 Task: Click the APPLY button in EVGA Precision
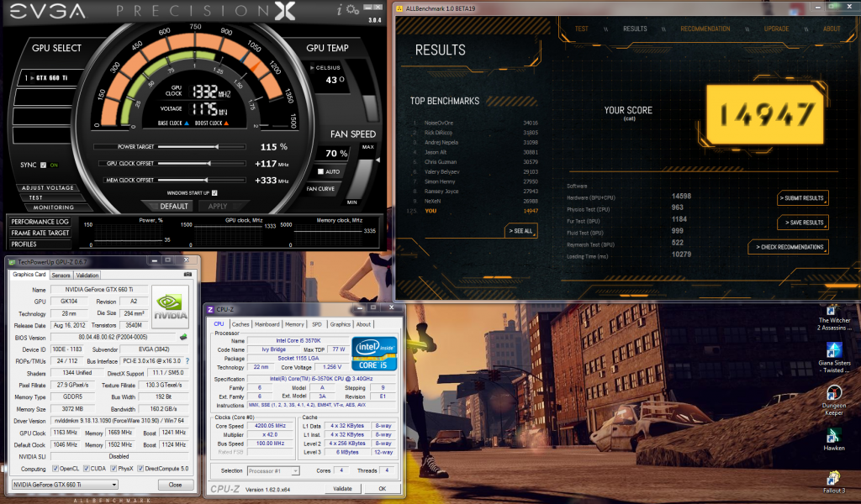click(218, 206)
